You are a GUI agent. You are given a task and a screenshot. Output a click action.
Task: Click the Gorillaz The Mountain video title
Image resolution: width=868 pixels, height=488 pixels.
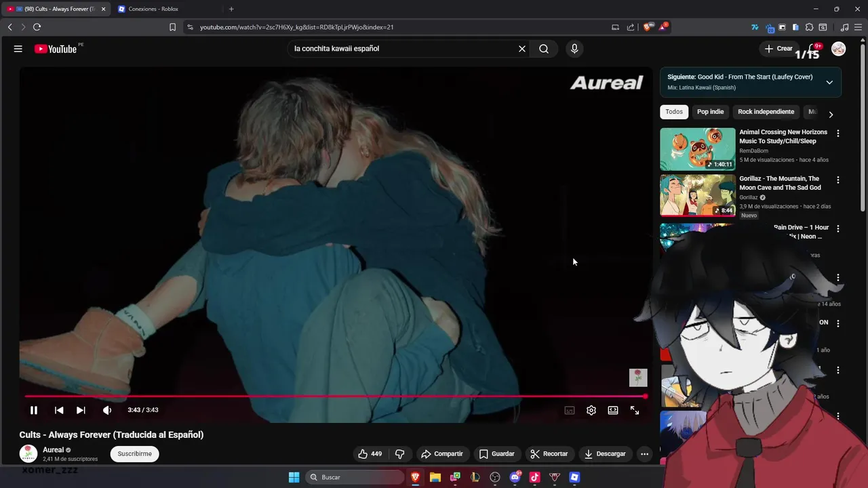click(x=780, y=183)
